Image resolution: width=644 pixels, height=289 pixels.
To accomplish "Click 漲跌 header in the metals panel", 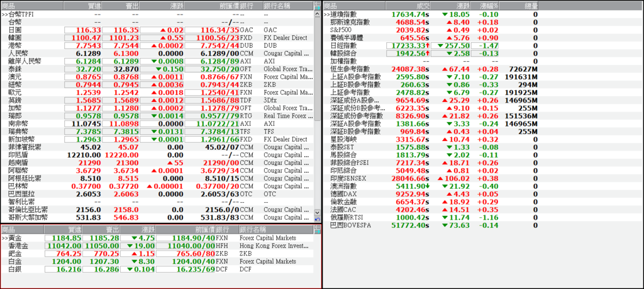I will (138, 229).
